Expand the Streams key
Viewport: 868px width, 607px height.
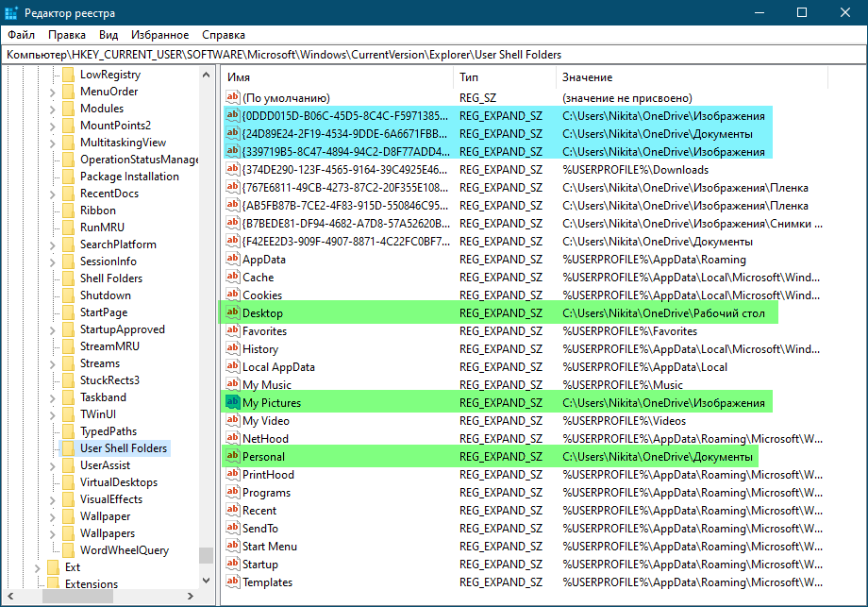pyautogui.click(x=53, y=363)
